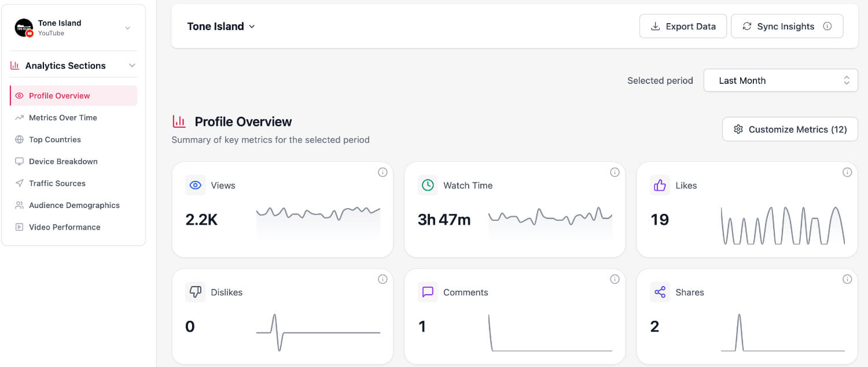Image resolution: width=868 pixels, height=367 pixels.
Task: Click the Watch Time clock icon
Action: (427, 185)
